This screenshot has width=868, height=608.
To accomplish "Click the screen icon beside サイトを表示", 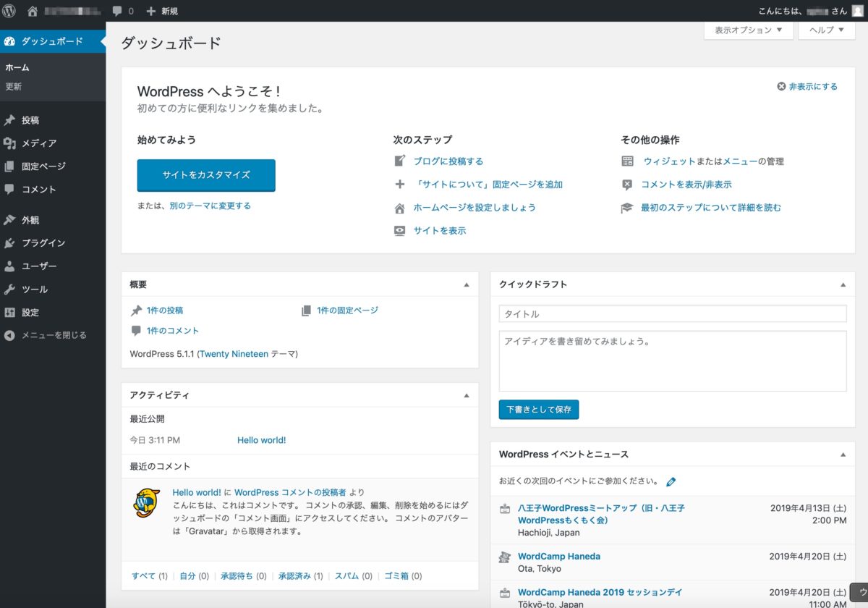I will point(400,231).
